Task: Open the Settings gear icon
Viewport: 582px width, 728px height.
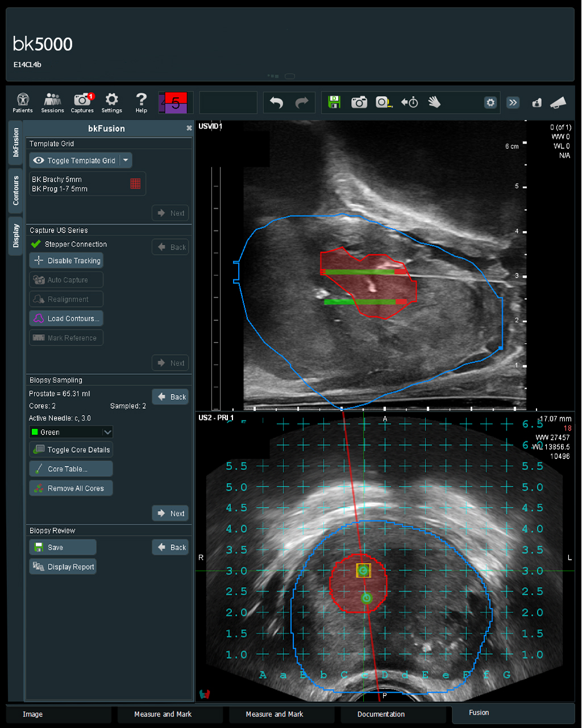Action: 112,103
